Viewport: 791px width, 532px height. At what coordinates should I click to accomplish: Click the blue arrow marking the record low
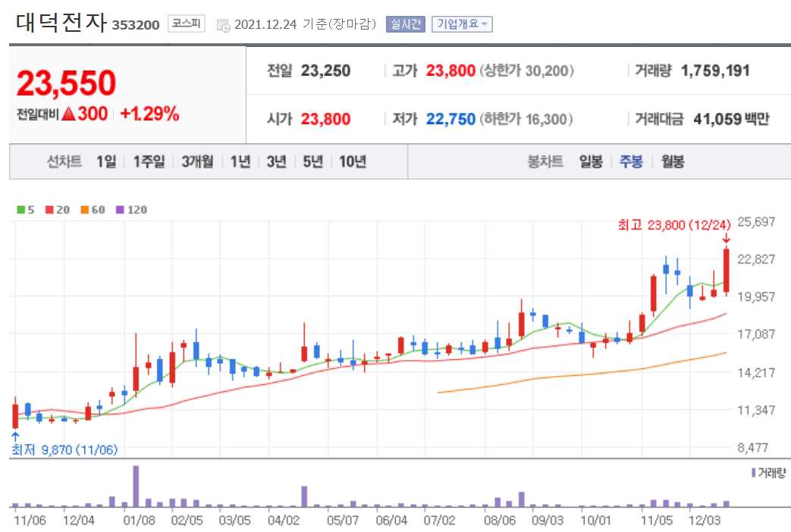click(x=14, y=436)
